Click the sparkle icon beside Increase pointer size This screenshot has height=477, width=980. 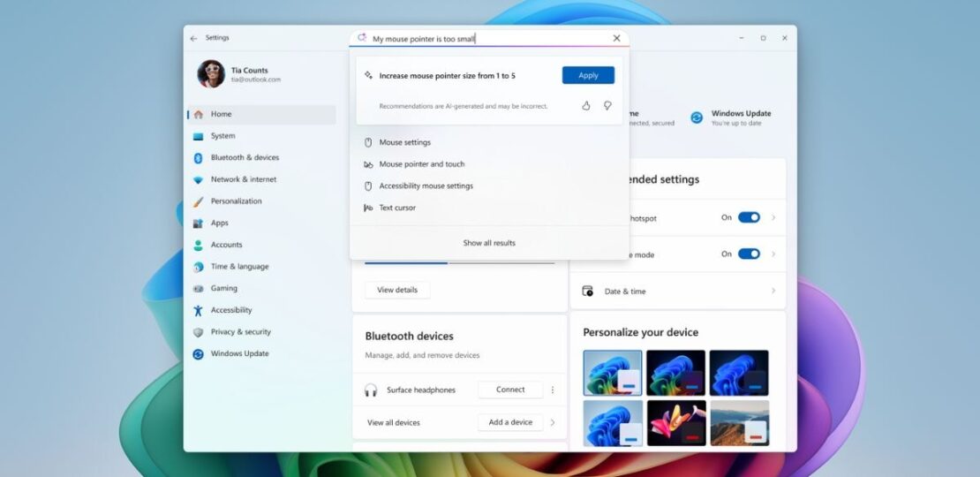coord(368,75)
